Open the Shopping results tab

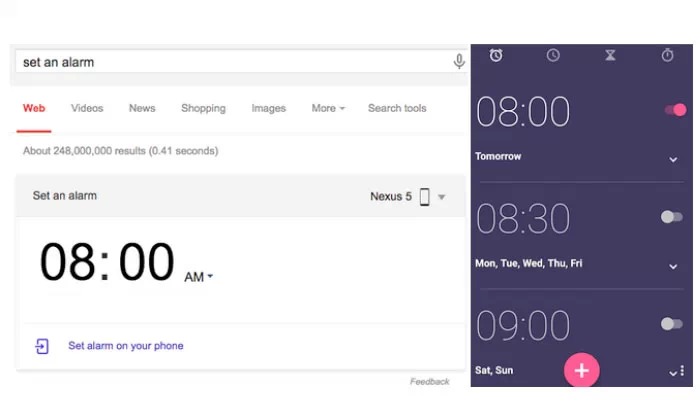click(203, 108)
